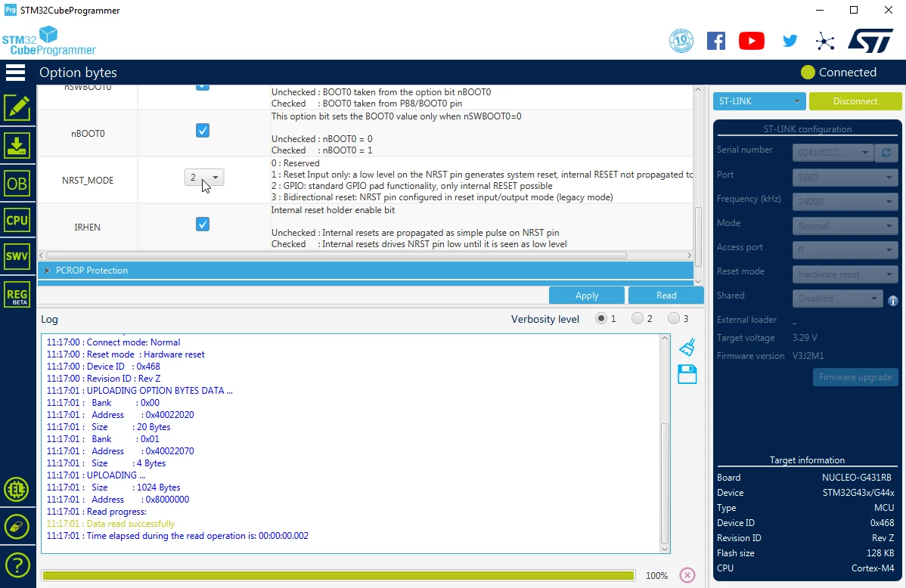Open the Port SWD dropdown
906x588 pixels.
point(845,178)
